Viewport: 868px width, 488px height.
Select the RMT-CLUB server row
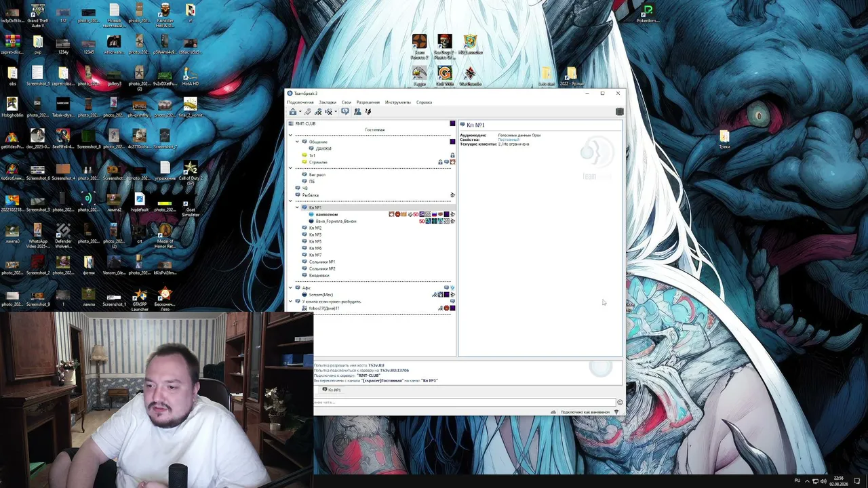[x=372, y=123]
